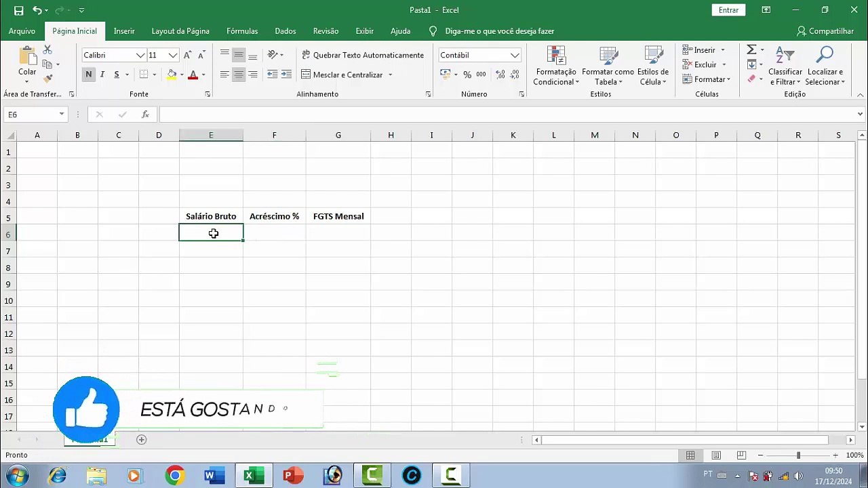Open Formatar como Tabela gallery
The width and height of the screenshot is (868, 488).
(x=608, y=66)
